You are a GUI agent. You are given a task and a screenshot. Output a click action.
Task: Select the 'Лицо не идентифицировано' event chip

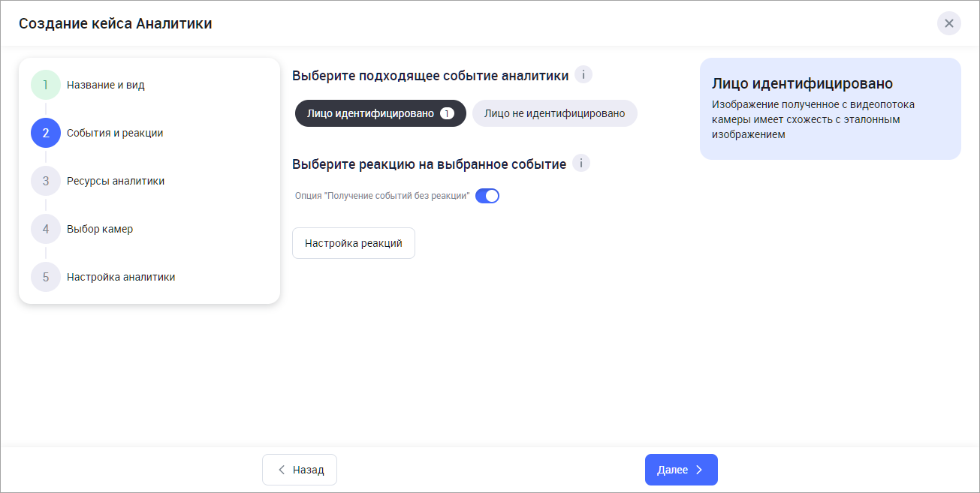554,113
